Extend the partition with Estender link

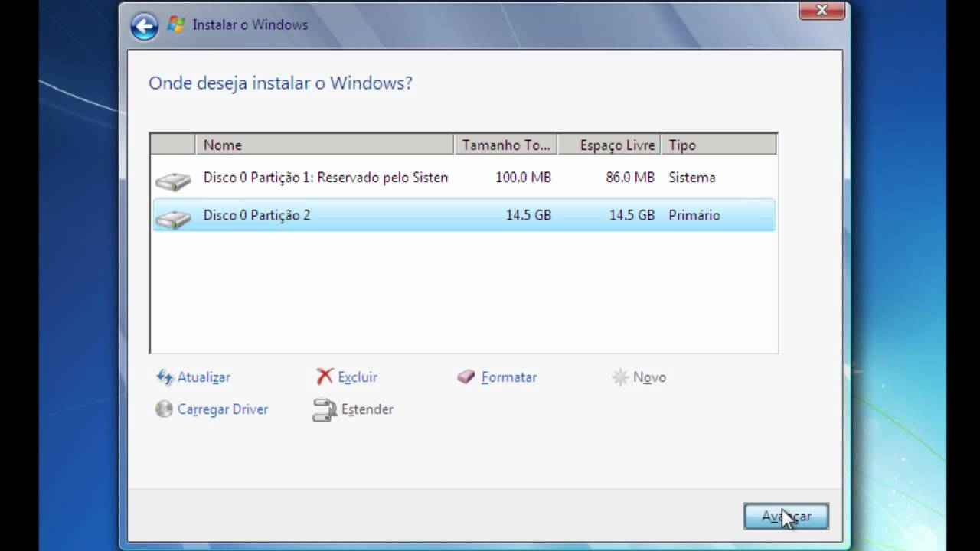(367, 409)
